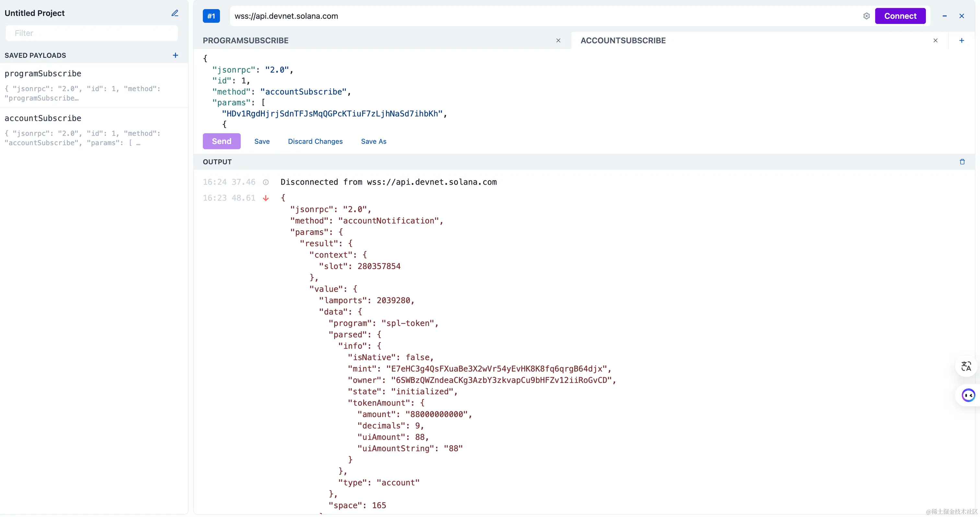Focus the Filter input field

(91, 33)
